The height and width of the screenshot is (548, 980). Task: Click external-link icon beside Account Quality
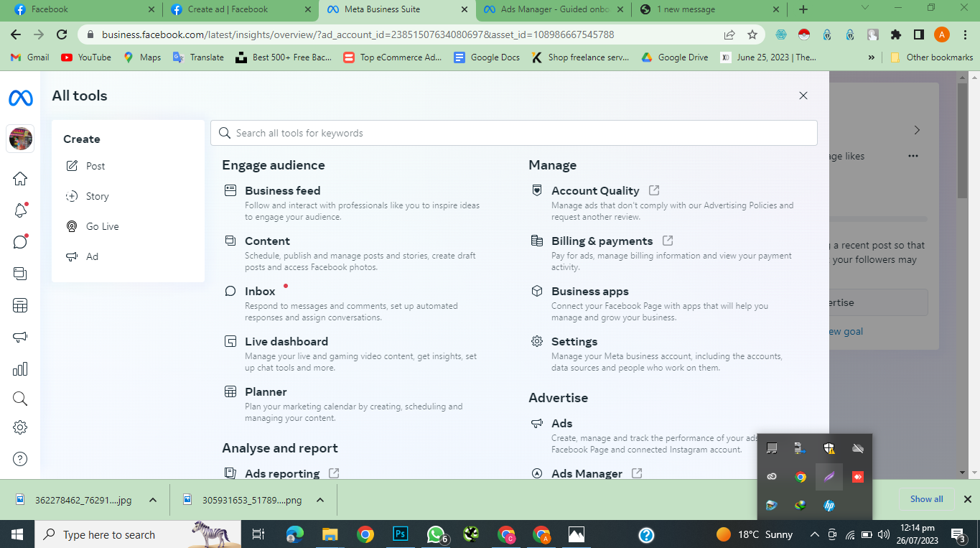click(x=654, y=190)
